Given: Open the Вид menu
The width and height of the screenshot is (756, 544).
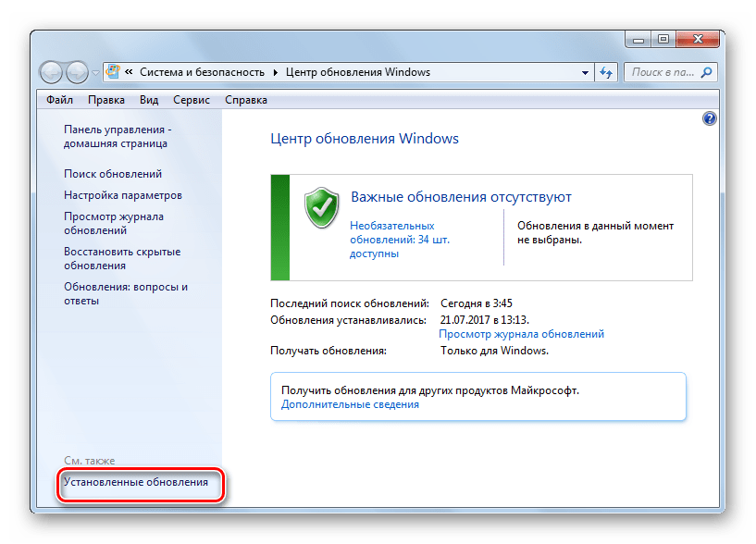Looking at the screenshot, I should (149, 100).
